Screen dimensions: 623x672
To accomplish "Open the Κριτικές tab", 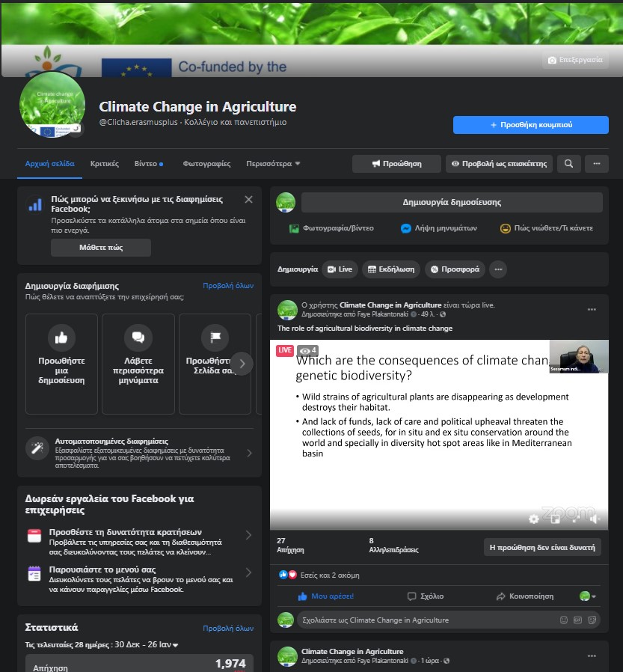I will 105,163.
